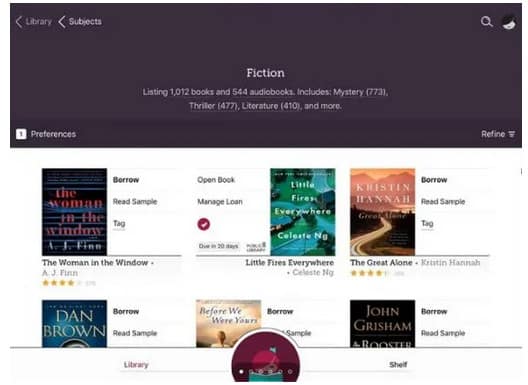Tag The Great Alone book

427,223
